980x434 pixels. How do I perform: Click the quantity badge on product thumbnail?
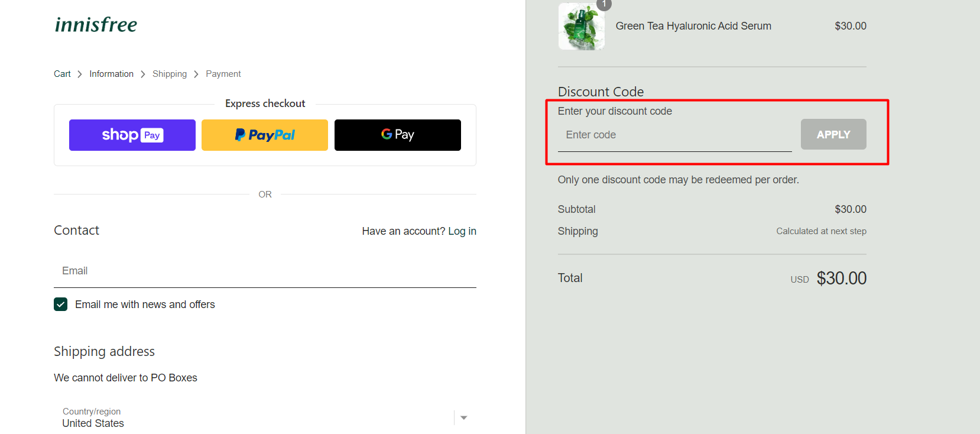[604, 4]
